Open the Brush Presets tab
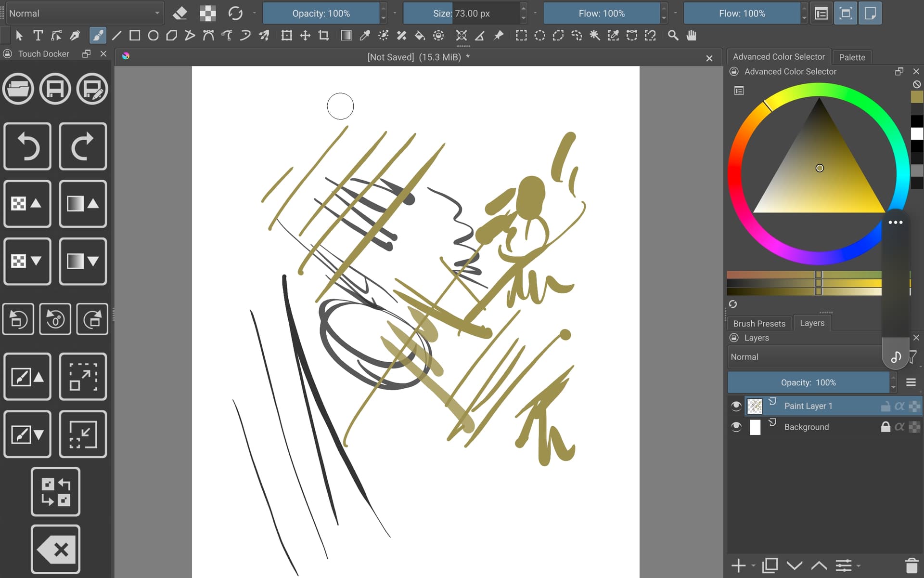924x578 pixels. click(759, 323)
